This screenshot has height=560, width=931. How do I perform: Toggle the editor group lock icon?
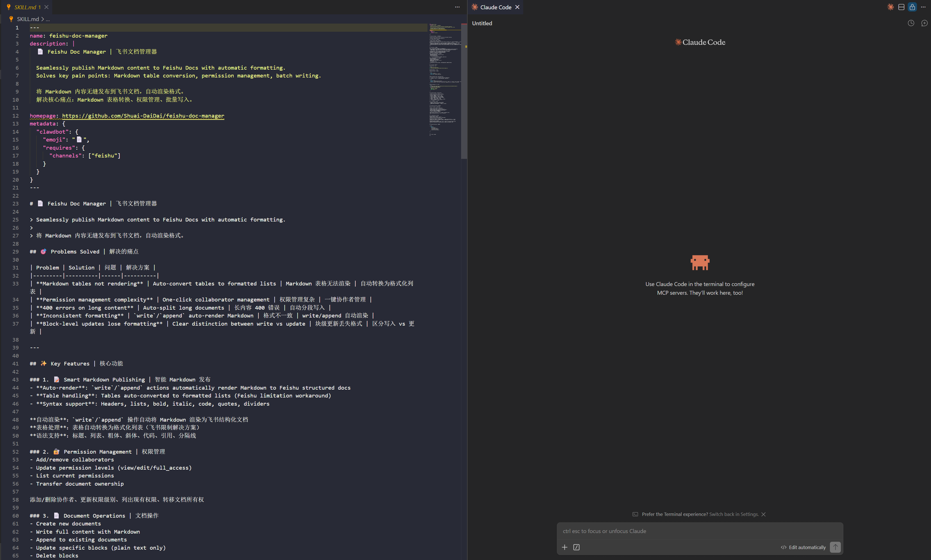(912, 7)
